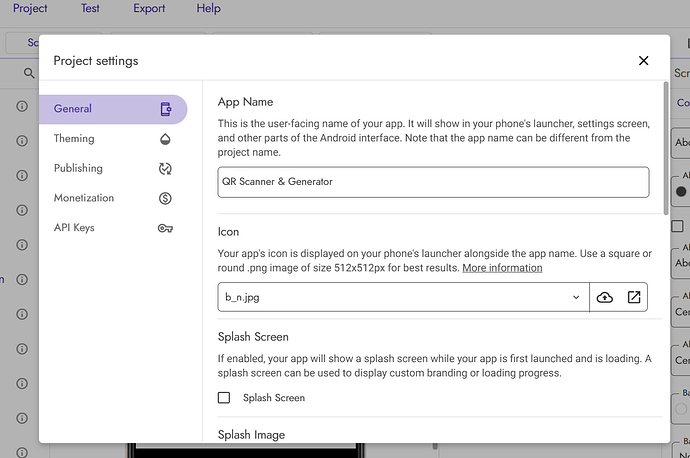The image size is (690, 458).
Task: Click the General phone-settings icon
Action: (x=165, y=109)
